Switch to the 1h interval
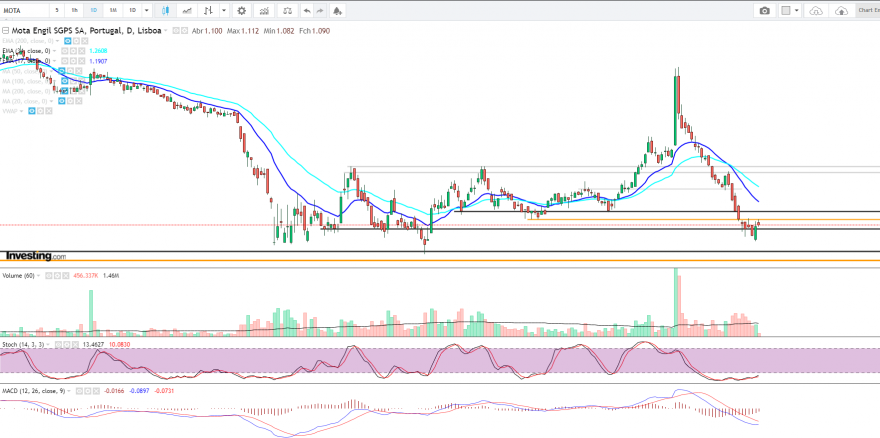 (75, 11)
